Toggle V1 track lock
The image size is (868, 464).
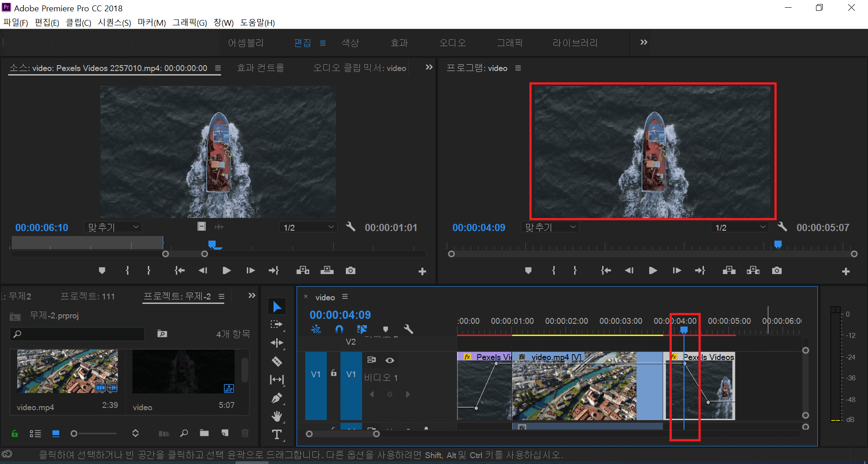[x=334, y=373]
